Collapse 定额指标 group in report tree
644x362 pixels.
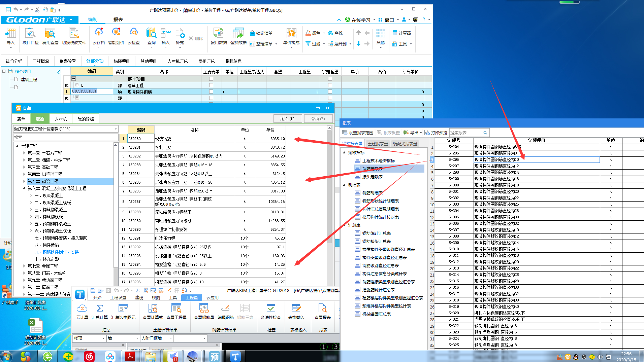[x=344, y=152]
